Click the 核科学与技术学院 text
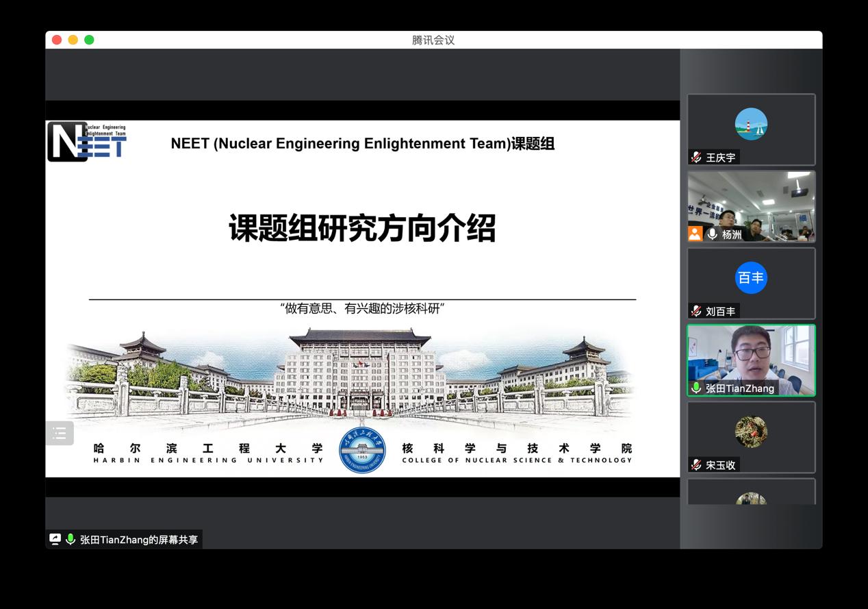 (517, 448)
